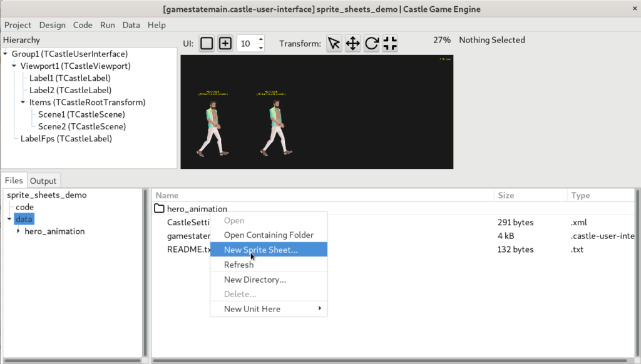Screen dimensions: 641x364
Task: Switch to the Output tab
Action: 43,180
